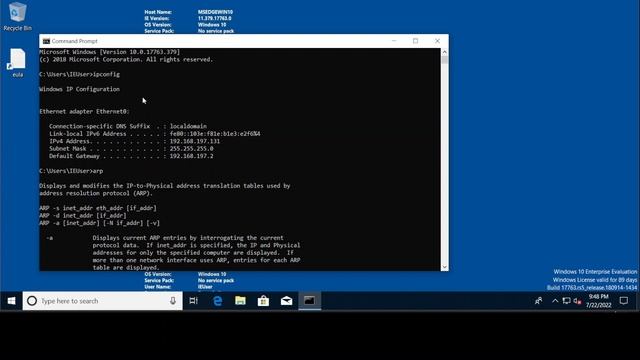
Task: Click the Default Gateway 192.168.197.2 line
Action: point(131,156)
